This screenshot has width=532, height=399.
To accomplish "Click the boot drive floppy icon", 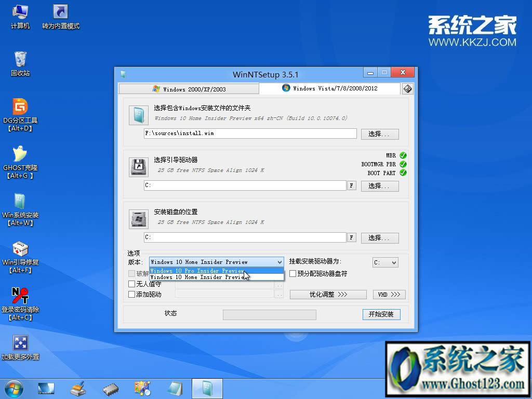I will [x=138, y=167].
